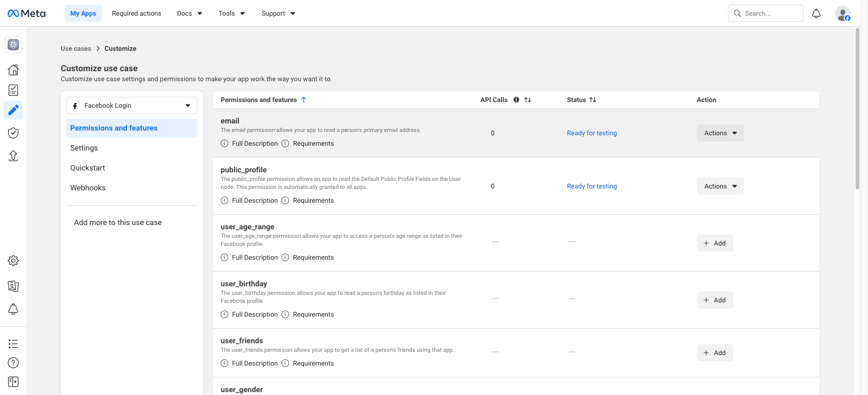Open Requirements for user_friends
The width and height of the screenshot is (868, 395).
[308, 363]
